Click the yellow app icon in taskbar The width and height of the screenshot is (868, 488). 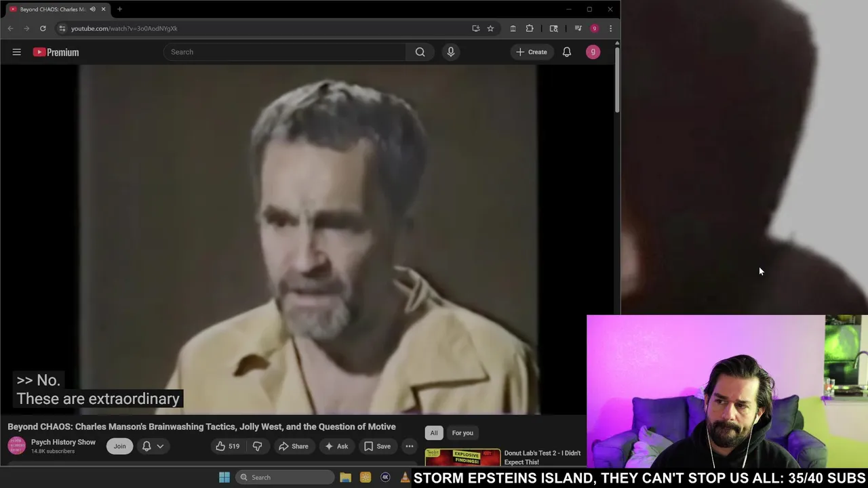tap(366, 477)
